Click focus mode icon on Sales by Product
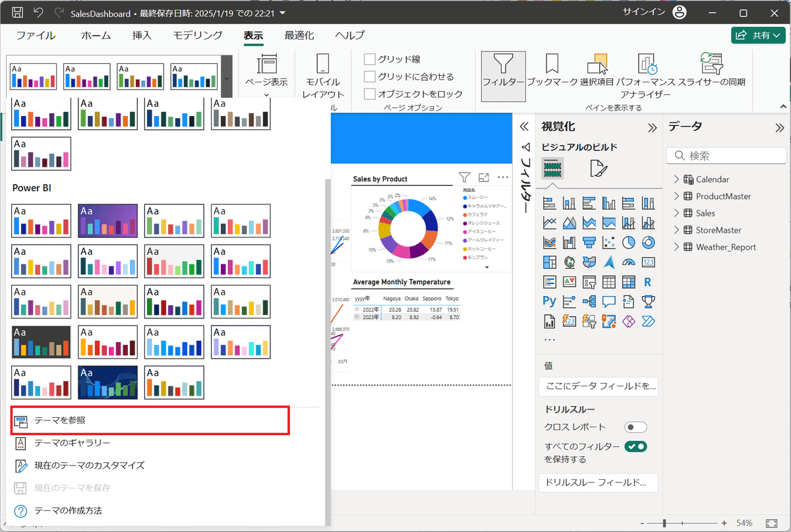791x532 pixels. [x=484, y=177]
